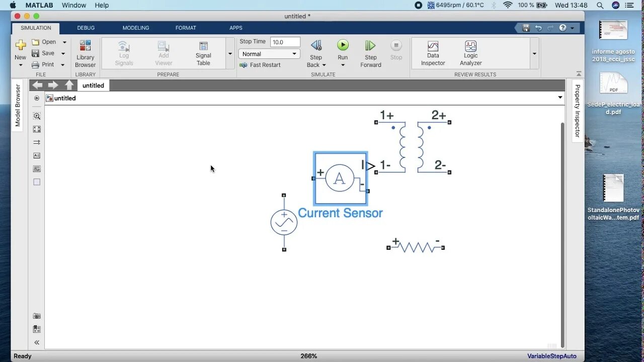Click the Print button
The image size is (644, 362).
pos(43,64)
